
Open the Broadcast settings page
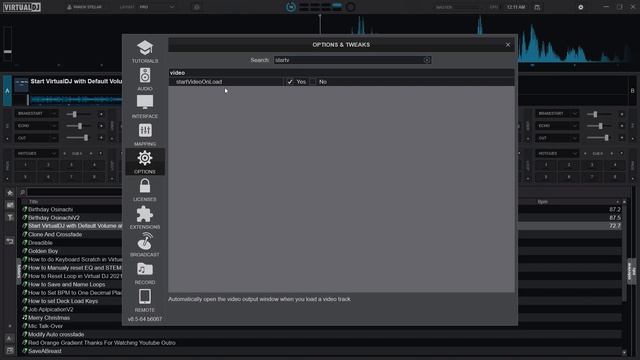[x=145, y=245]
